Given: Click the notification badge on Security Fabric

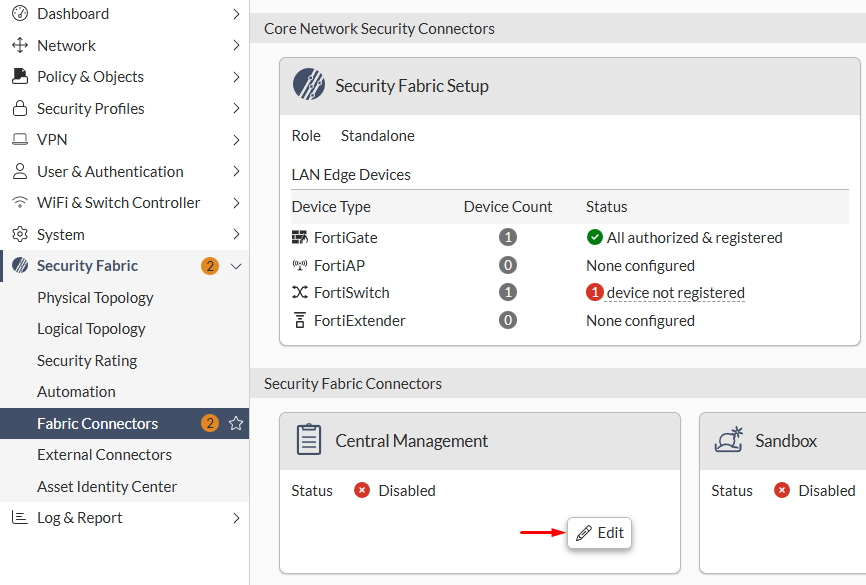Looking at the screenshot, I should click(209, 265).
